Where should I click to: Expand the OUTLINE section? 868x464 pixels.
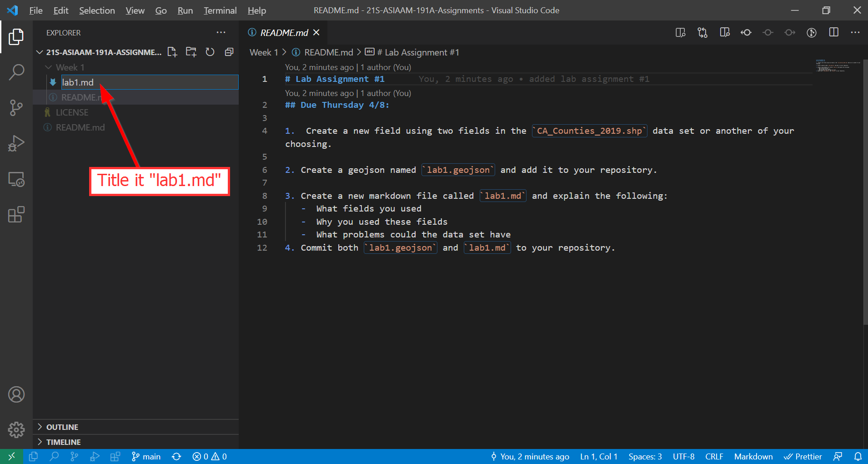click(62, 427)
